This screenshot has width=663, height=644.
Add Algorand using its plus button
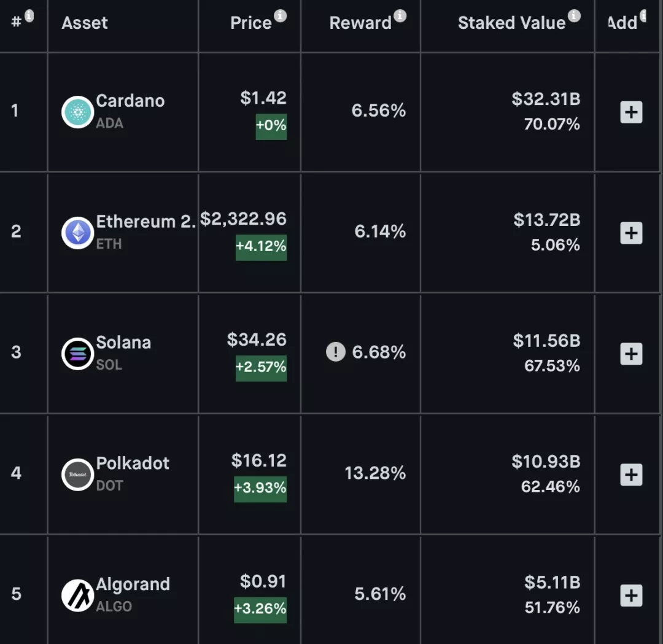631,596
